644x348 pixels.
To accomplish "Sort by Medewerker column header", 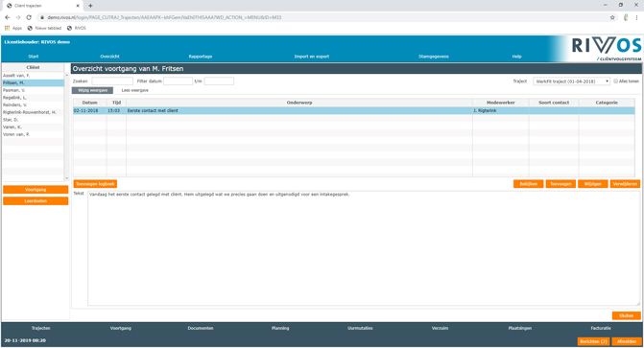I will click(500, 103).
